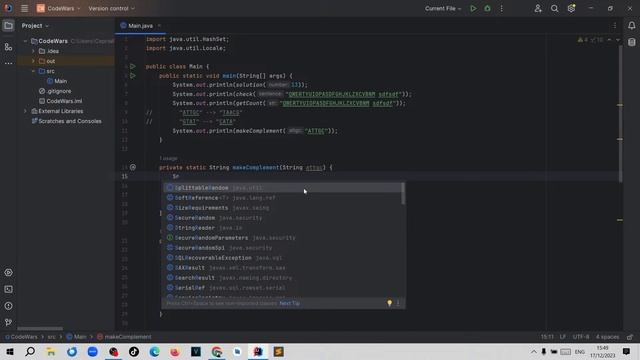
Task: Choose StringReader completion suggestion
Action: [x=282, y=228]
